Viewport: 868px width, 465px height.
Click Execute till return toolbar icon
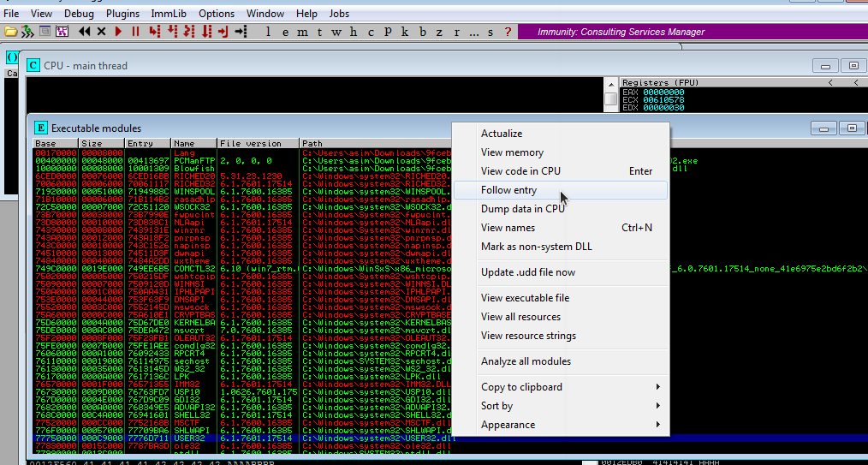[223, 32]
